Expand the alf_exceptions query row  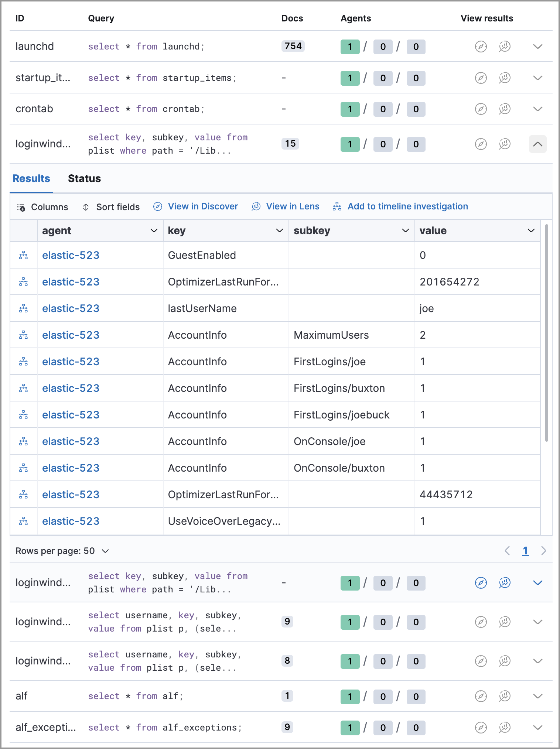point(537,728)
